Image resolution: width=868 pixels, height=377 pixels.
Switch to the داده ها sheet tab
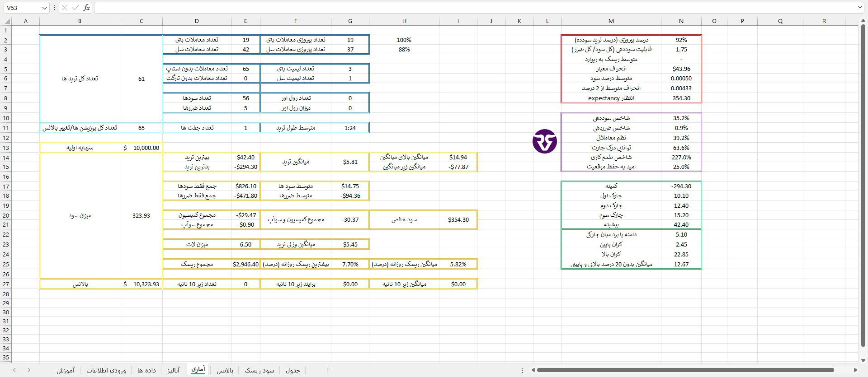point(146,370)
